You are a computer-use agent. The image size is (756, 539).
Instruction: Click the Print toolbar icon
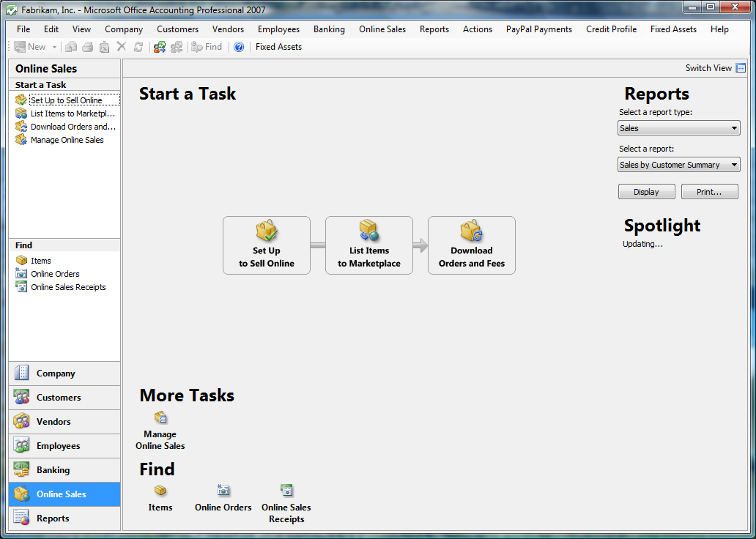[88, 47]
